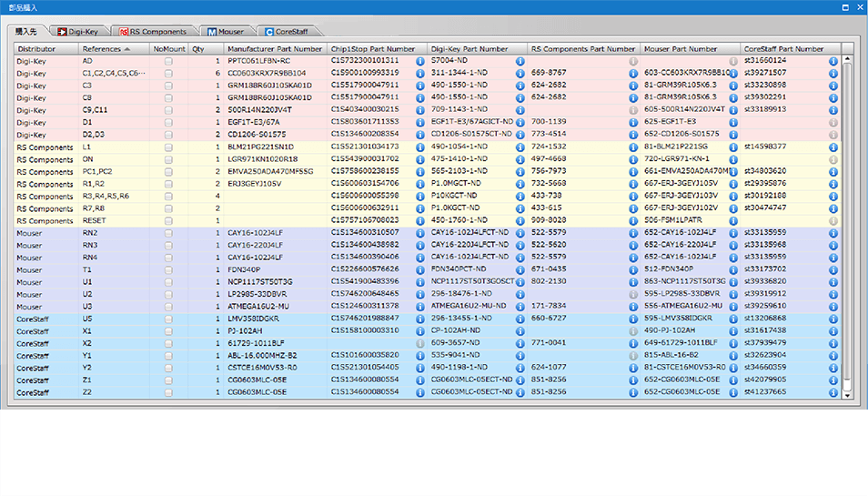Click Mouser Part Number column header
The height and width of the screenshot is (496, 868).
click(691, 49)
